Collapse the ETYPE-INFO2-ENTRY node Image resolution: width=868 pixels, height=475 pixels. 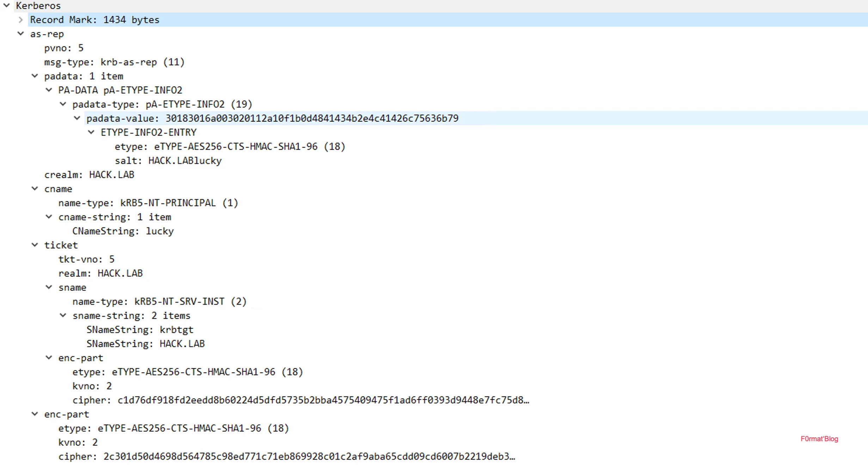91,132
